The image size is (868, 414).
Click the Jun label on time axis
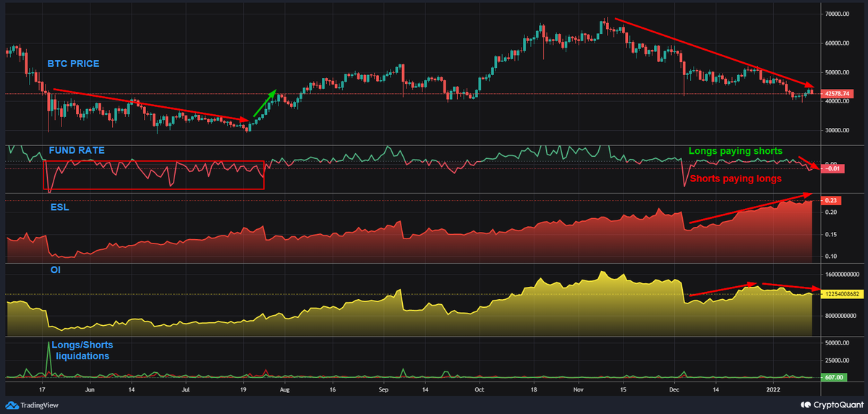[x=90, y=388]
